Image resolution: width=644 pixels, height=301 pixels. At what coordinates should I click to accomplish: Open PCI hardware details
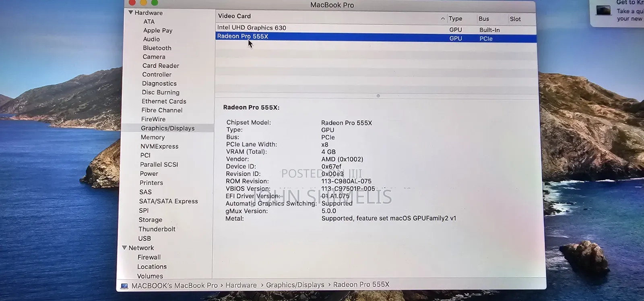(x=145, y=156)
